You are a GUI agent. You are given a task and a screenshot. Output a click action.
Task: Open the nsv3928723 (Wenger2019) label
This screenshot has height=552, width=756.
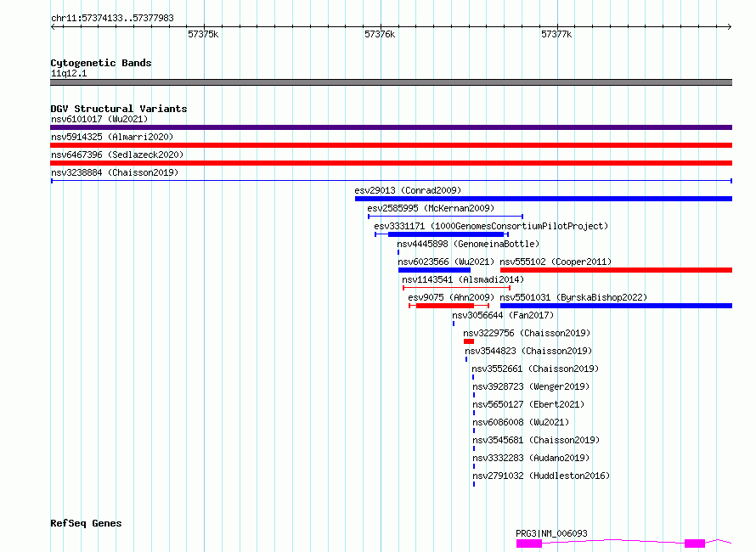pyautogui.click(x=531, y=386)
